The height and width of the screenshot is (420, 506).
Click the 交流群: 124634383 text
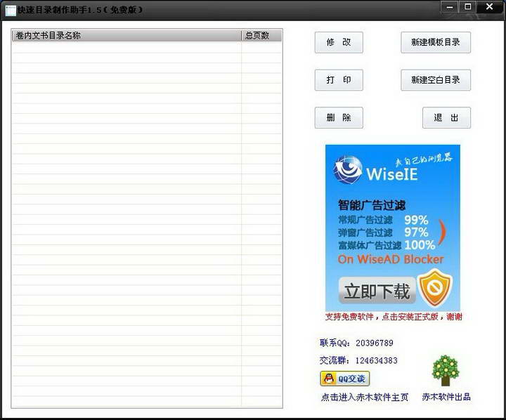pyautogui.click(x=358, y=360)
